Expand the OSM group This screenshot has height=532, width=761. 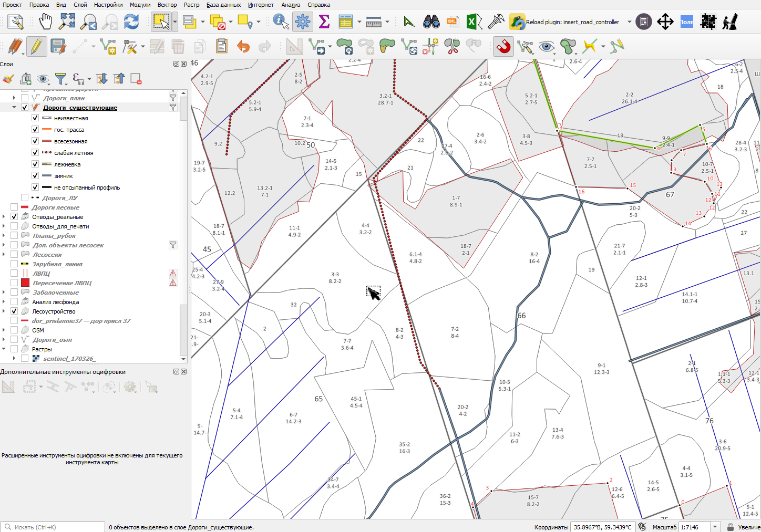[4, 330]
